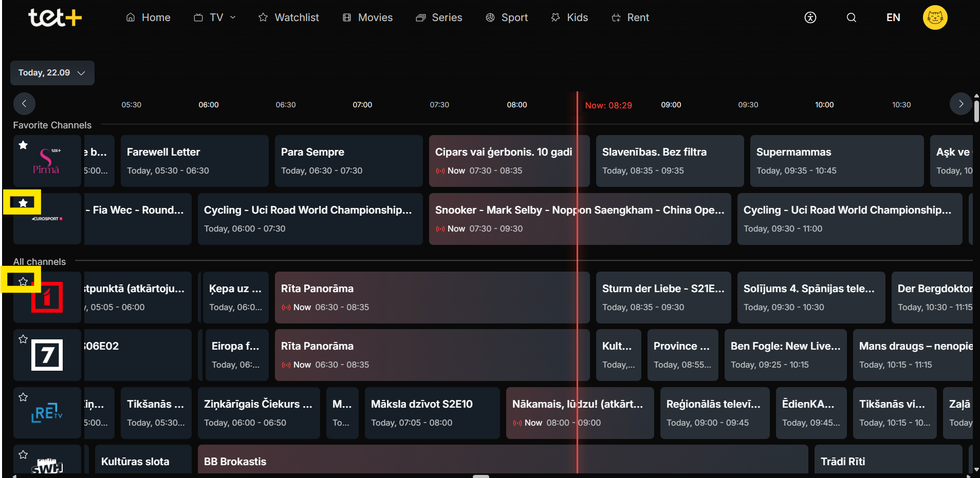Mark LTV1 channel as favorite
Screen dimensions: 980x478
pos(23,281)
